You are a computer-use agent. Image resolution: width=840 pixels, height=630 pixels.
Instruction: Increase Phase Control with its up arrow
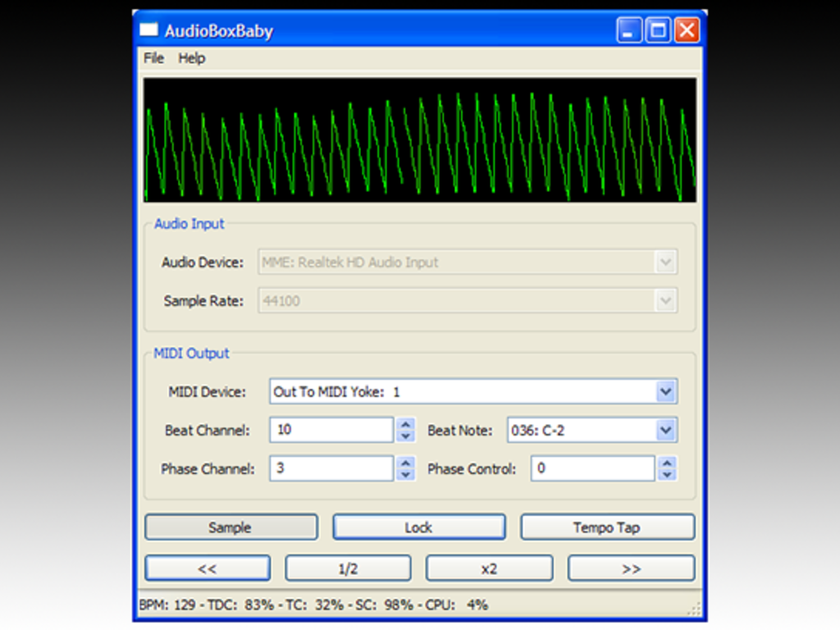[665, 463]
